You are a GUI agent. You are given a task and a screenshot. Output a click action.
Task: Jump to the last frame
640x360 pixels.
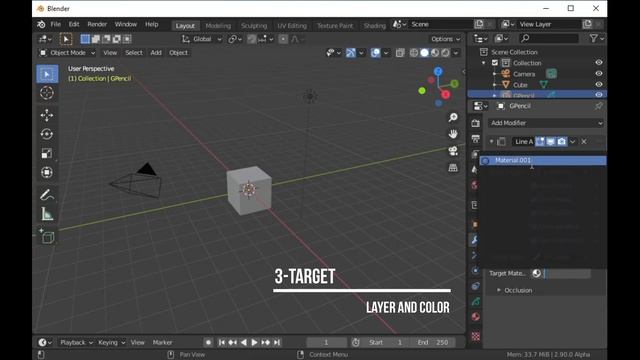[277, 342]
